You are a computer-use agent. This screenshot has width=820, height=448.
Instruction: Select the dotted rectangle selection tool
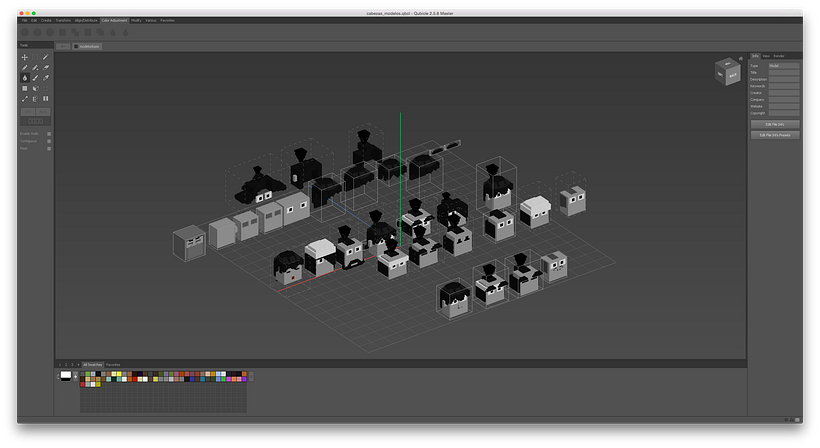pyautogui.click(x=35, y=57)
